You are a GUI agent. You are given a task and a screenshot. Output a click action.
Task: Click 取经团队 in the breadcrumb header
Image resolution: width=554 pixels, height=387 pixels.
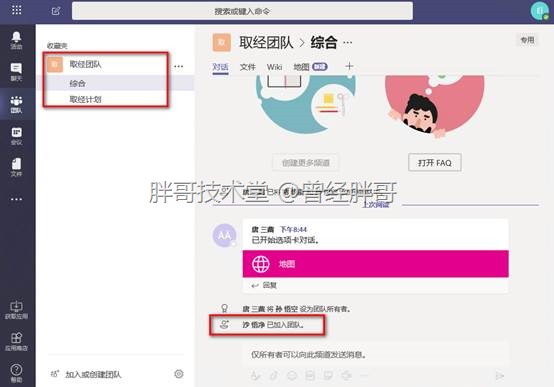tap(266, 43)
